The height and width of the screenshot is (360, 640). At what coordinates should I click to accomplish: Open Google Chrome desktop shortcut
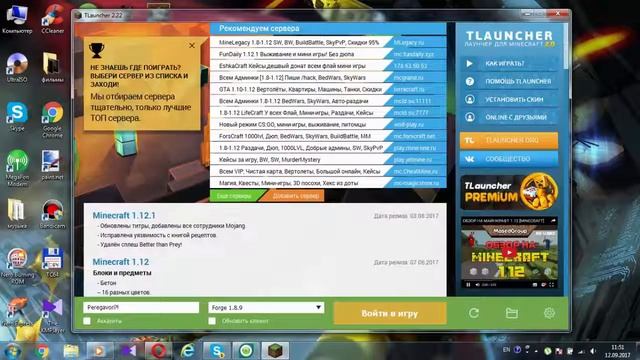(x=53, y=120)
